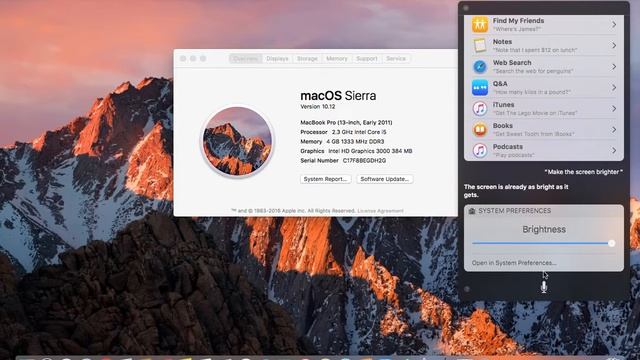Click the System Preferences header icon

pyautogui.click(x=472, y=211)
